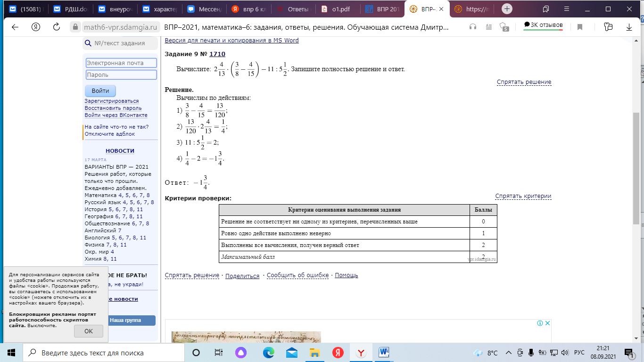Open the 'Зарегистрироваться' link
644x362 pixels.
click(112, 101)
